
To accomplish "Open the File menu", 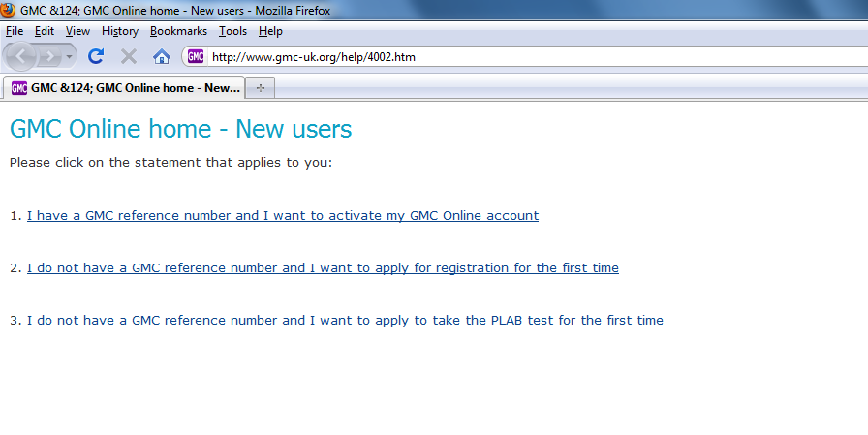I will 15,31.
